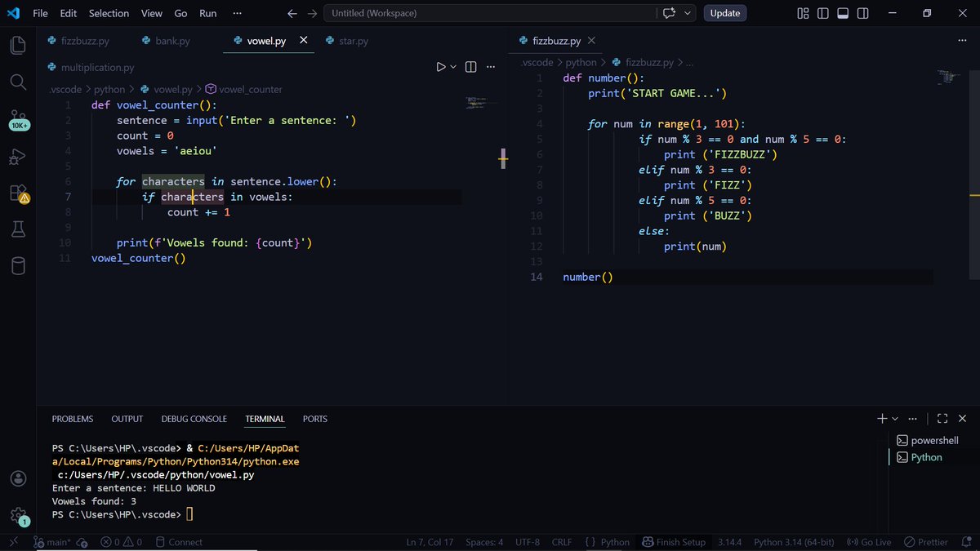
Task: Open the Explorer view in the activity bar
Action: click(x=18, y=45)
